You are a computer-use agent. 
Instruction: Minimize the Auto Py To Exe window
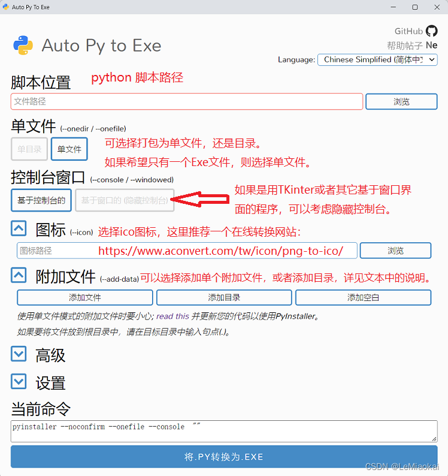pyautogui.click(x=393, y=7)
